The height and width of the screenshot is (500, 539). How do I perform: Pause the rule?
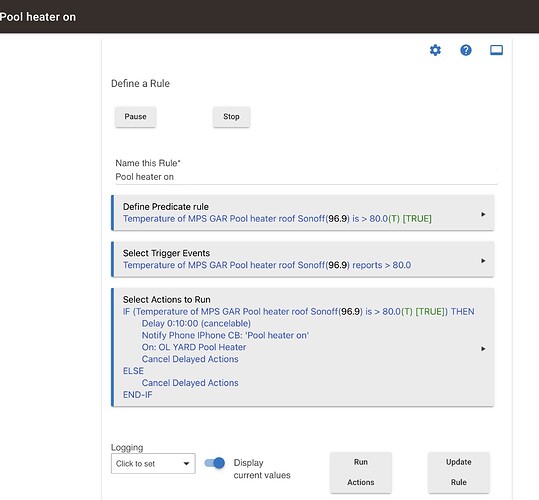click(135, 117)
